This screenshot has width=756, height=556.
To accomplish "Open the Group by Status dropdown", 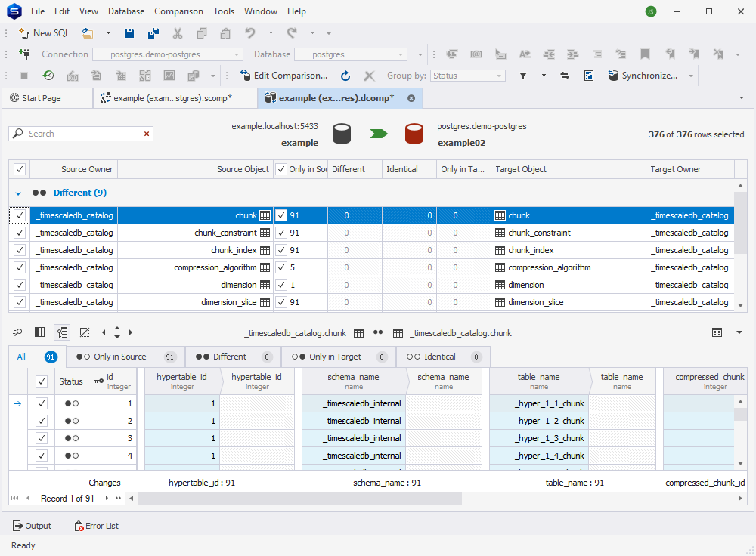I will pyautogui.click(x=468, y=76).
